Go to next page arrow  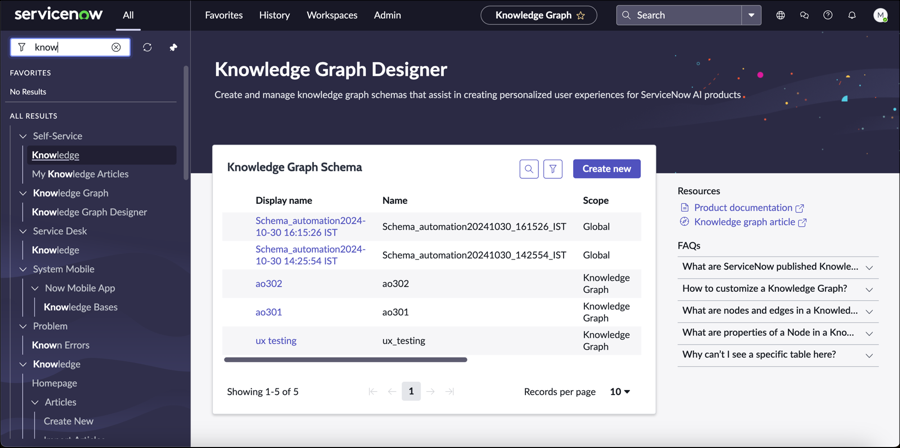tap(430, 392)
